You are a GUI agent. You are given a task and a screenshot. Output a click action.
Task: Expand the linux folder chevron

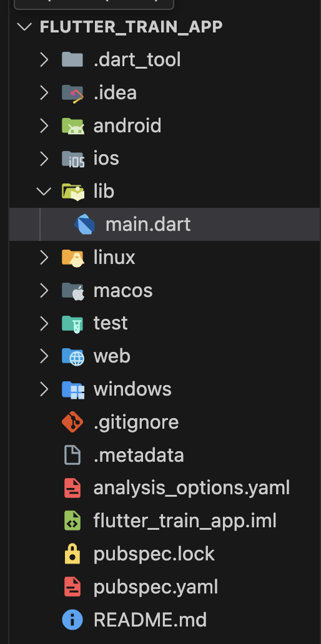44,257
